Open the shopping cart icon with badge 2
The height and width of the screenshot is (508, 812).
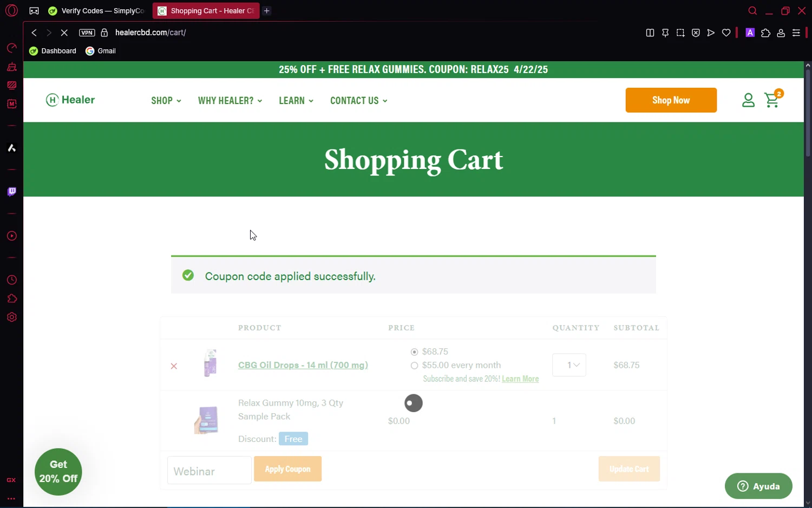(x=774, y=99)
